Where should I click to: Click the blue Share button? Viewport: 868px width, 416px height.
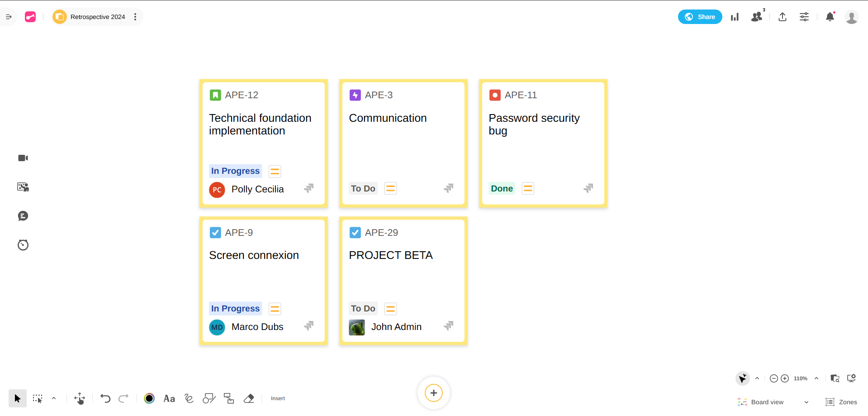700,17
